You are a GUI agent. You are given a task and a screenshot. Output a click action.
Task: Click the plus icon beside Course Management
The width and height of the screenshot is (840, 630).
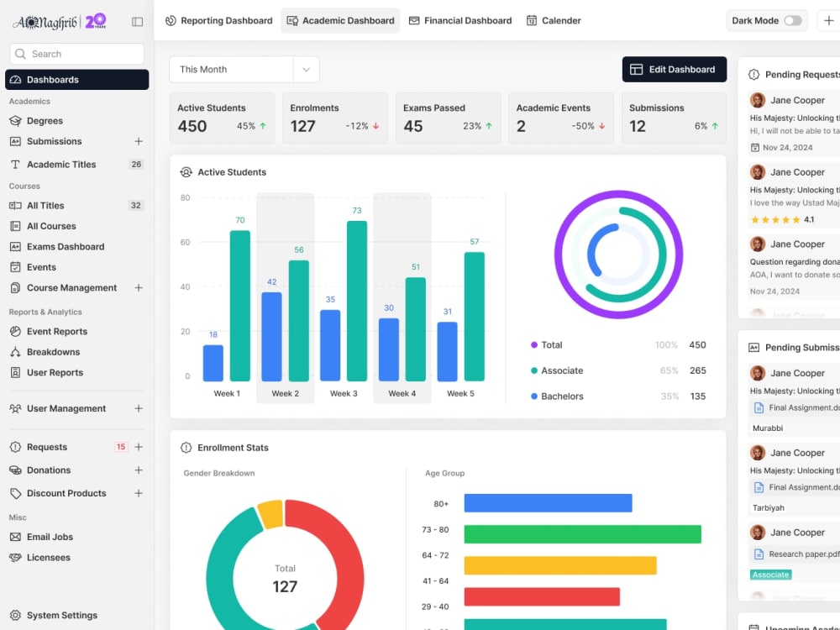[x=139, y=287]
